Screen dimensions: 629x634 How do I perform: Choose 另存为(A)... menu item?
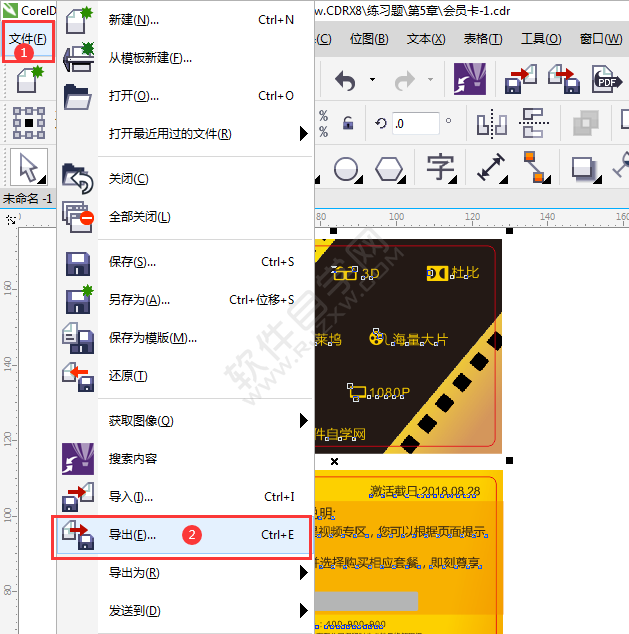pos(139,300)
